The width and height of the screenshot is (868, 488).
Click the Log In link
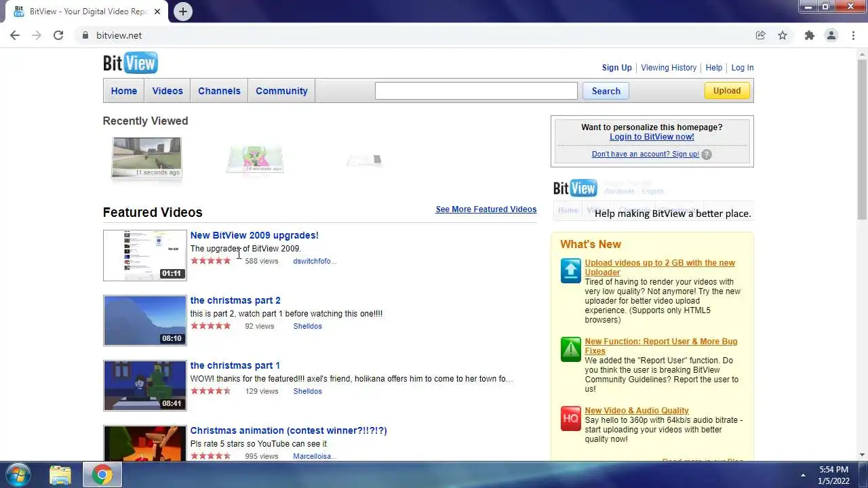point(743,68)
